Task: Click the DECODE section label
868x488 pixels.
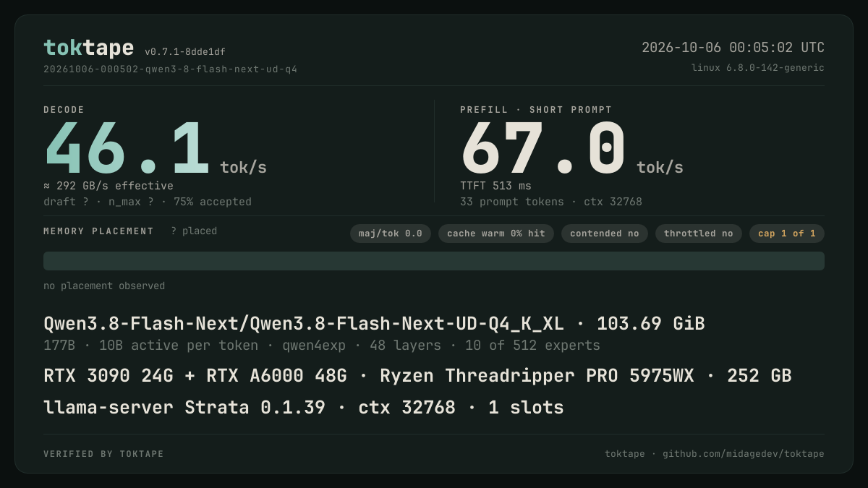Action: (x=64, y=110)
